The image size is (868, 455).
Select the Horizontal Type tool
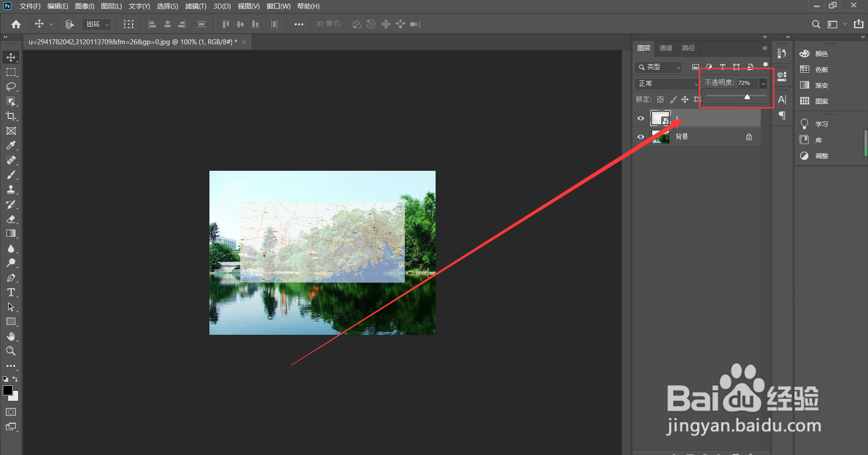11,292
